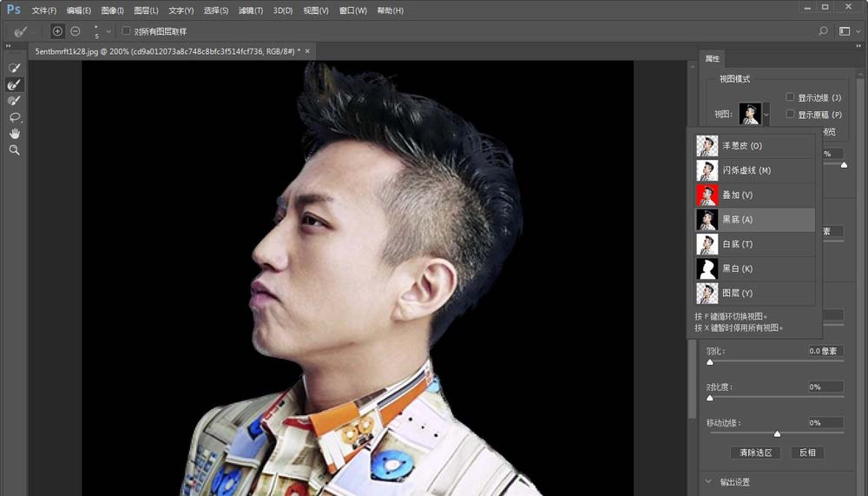Image resolution: width=868 pixels, height=496 pixels.
Task: Open the brush size dropdown arrow
Action: (x=108, y=31)
